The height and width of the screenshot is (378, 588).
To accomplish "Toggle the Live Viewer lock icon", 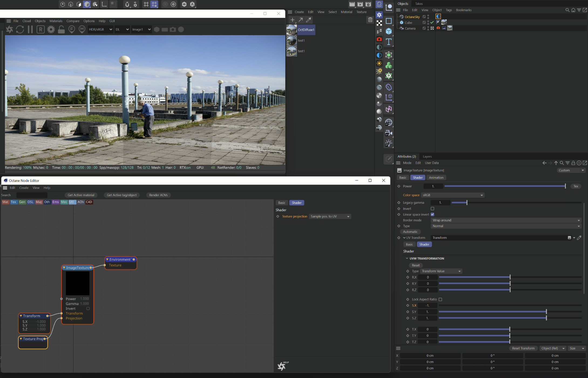I will (61, 29).
